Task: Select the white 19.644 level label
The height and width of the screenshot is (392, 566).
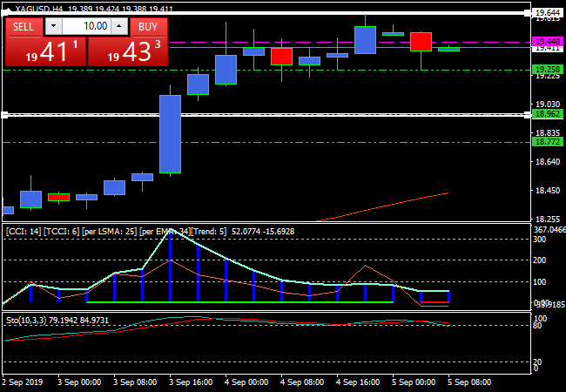Action: pyautogui.click(x=548, y=13)
